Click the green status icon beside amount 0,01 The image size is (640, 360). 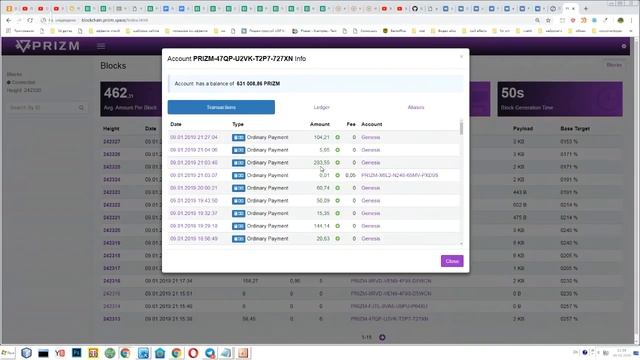[x=338, y=175]
